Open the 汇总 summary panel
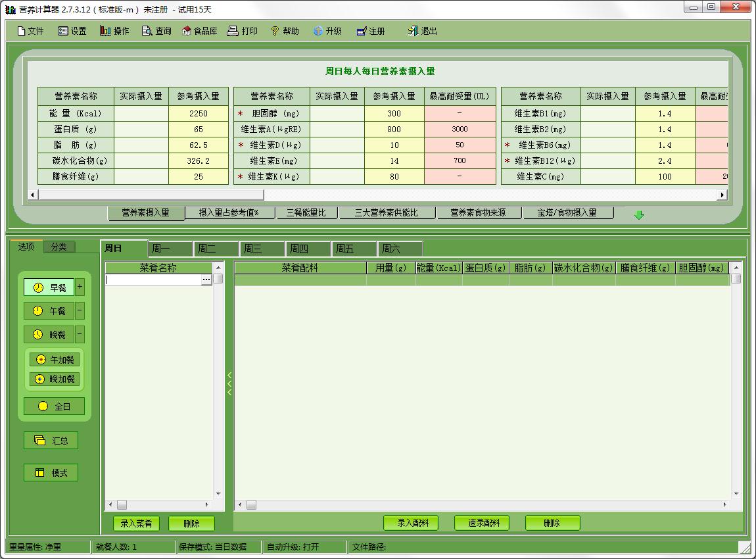The image size is (756, 559). 51,440
